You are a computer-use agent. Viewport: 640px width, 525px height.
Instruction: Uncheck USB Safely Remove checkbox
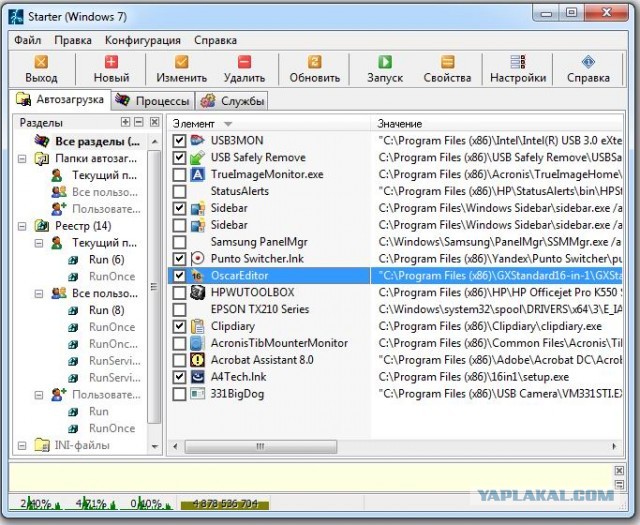point(179,158)
